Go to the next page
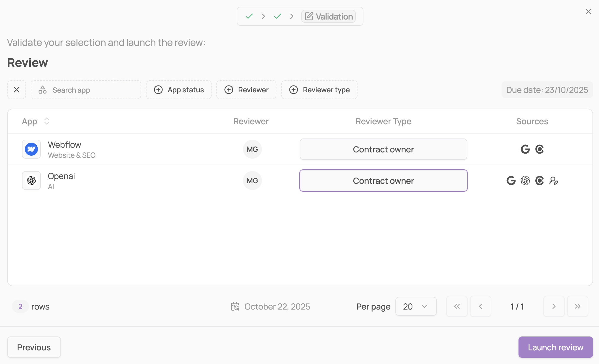The image size is (599, 364). click(554, 306)
